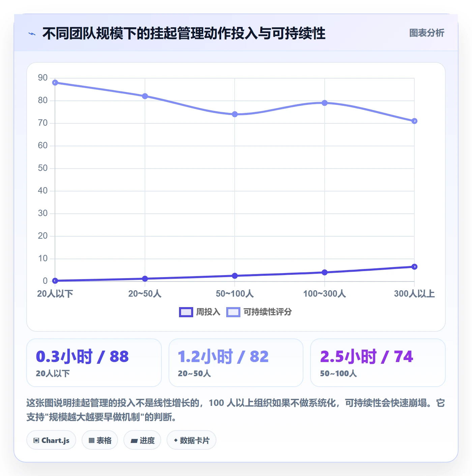This screenshot has width=472, height=476.
Task: Select the Chart.js tag chip
Action: [51, 440]
